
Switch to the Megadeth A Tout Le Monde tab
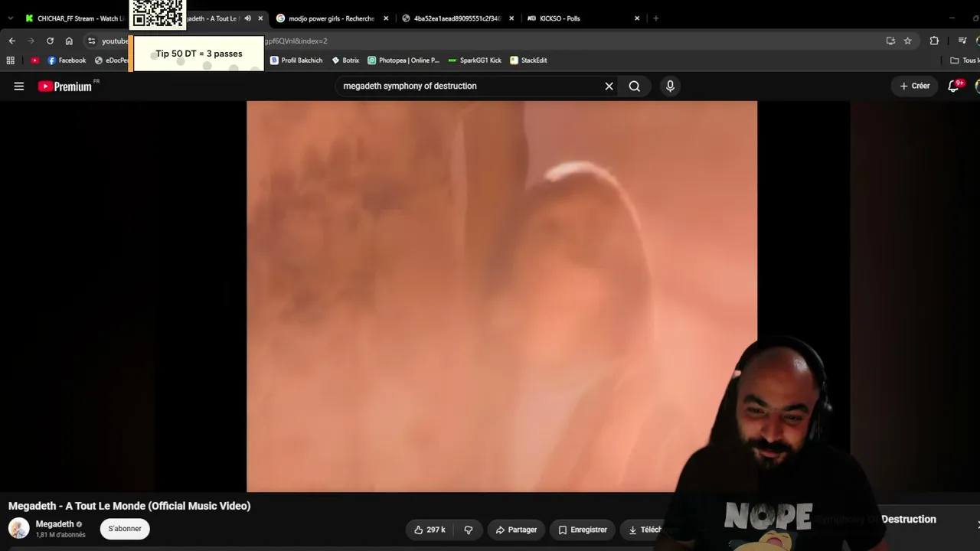(213, 18)
